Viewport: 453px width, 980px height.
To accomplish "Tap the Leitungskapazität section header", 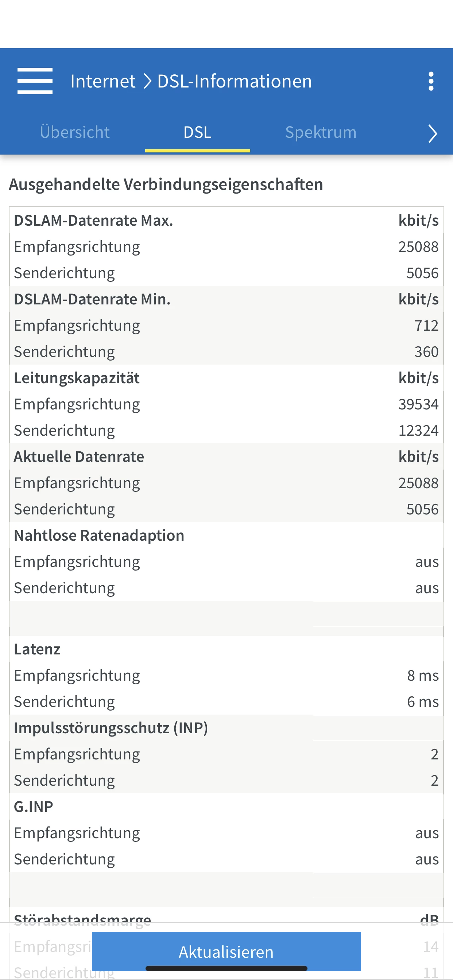I will (77, 378).
